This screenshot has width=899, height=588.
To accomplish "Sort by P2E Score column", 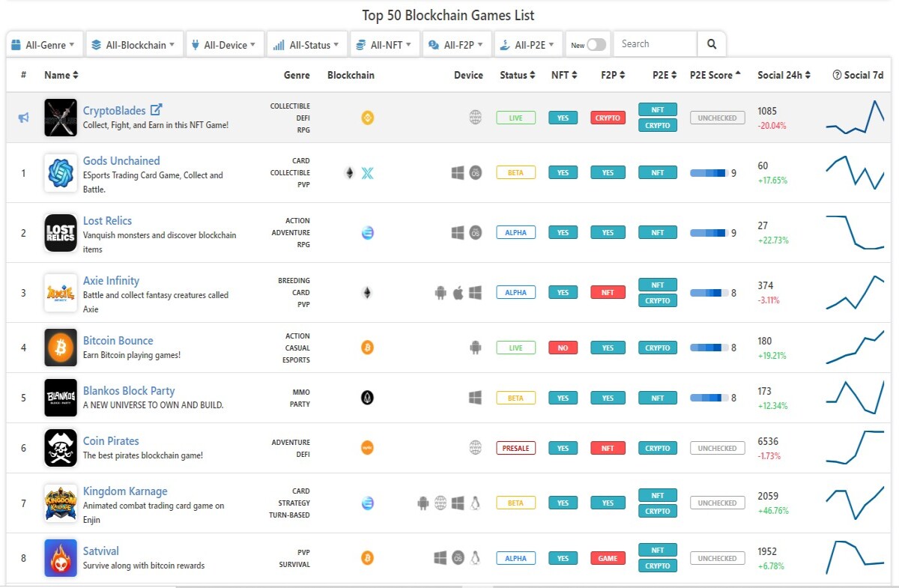I will (x=715, y=75).
